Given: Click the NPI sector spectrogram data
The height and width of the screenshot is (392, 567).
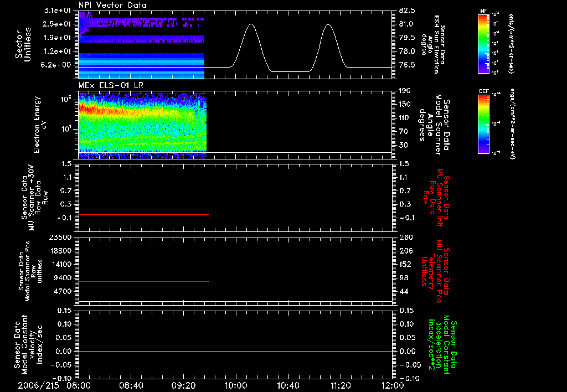Looking at the screenshot, I should (141, 45).
